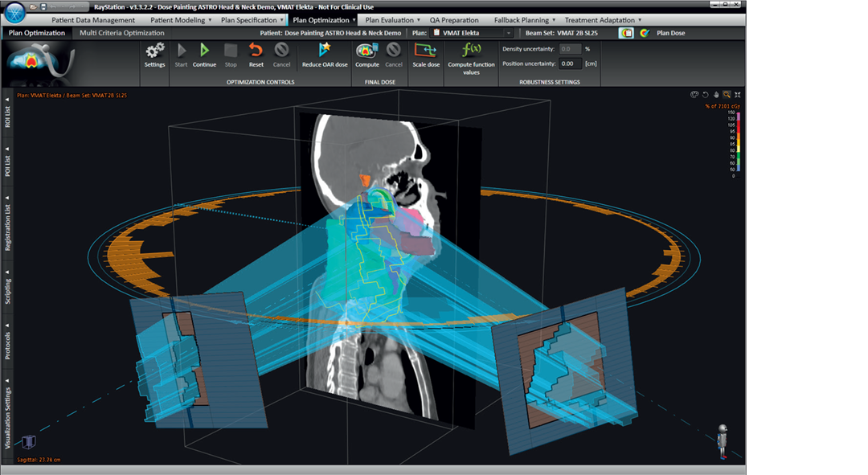
Task: Toggle the dose display icon beside Beam Set
Action: 626,33
